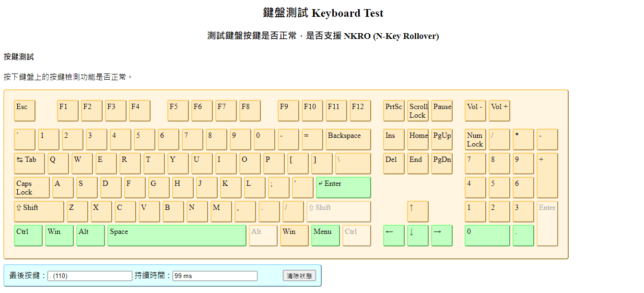
Task: Click the PrtSc key
Action: 394,110
